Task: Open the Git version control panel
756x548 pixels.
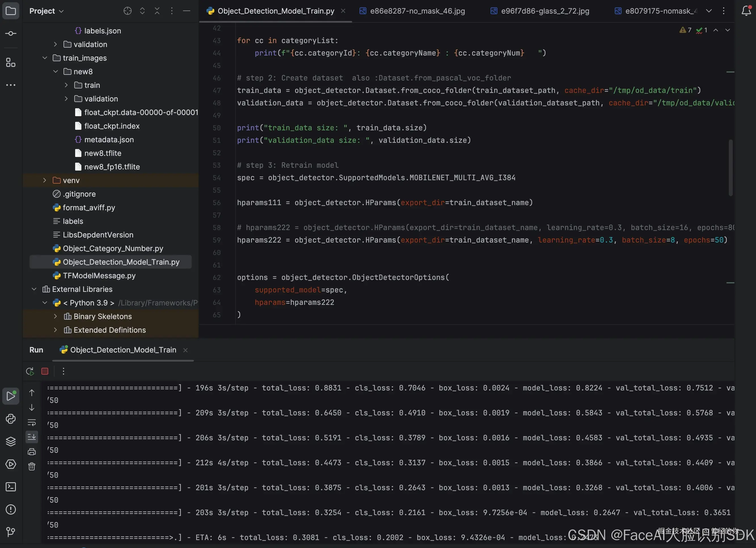Action: pos(11,532)
